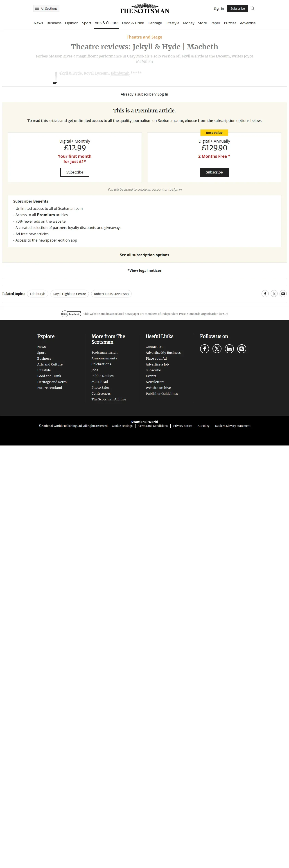This screenshot has height=868, width=289.
Task: Open Terms and Conditions footer link
Action: click(153, 426)
